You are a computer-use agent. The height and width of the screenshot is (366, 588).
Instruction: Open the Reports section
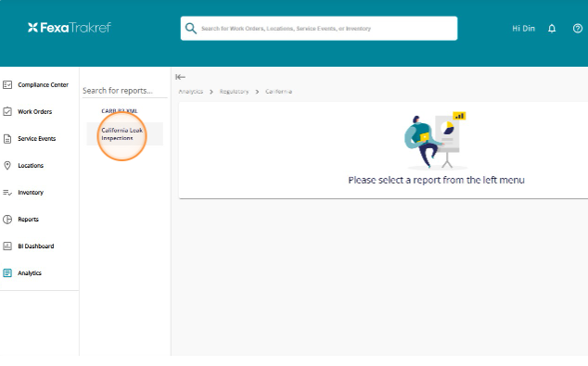click(28, 220)
